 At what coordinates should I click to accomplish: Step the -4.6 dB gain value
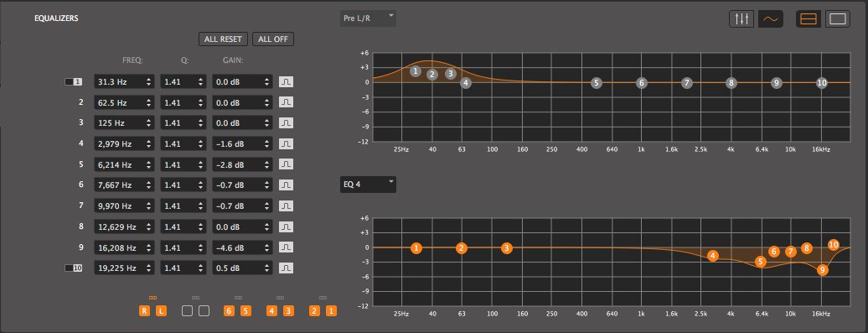tap(266, 247)
